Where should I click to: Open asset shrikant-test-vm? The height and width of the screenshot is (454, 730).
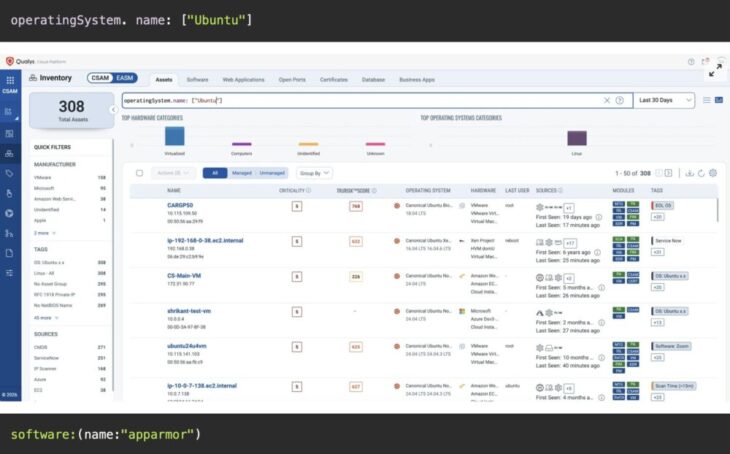tap(189, 311)
